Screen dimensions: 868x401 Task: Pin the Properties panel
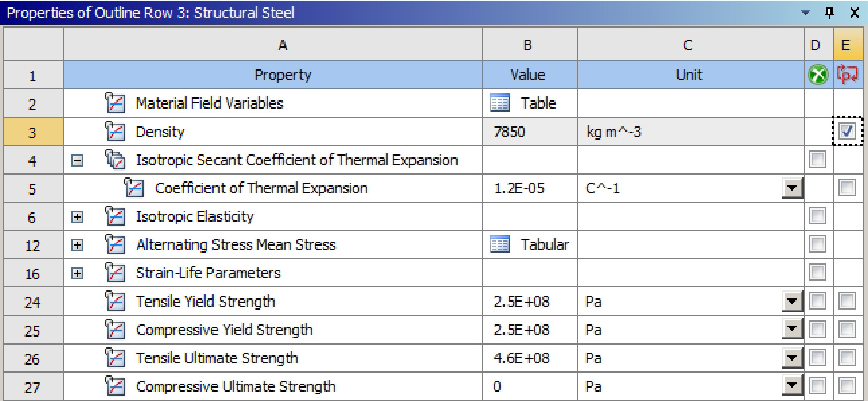point(830,13)
